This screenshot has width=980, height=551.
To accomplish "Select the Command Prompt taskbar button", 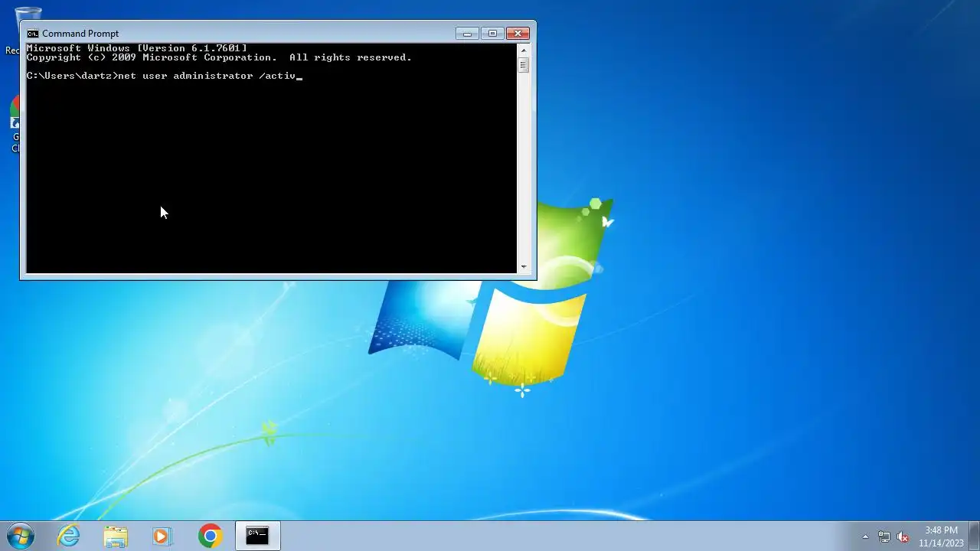I will pos(257,536).
